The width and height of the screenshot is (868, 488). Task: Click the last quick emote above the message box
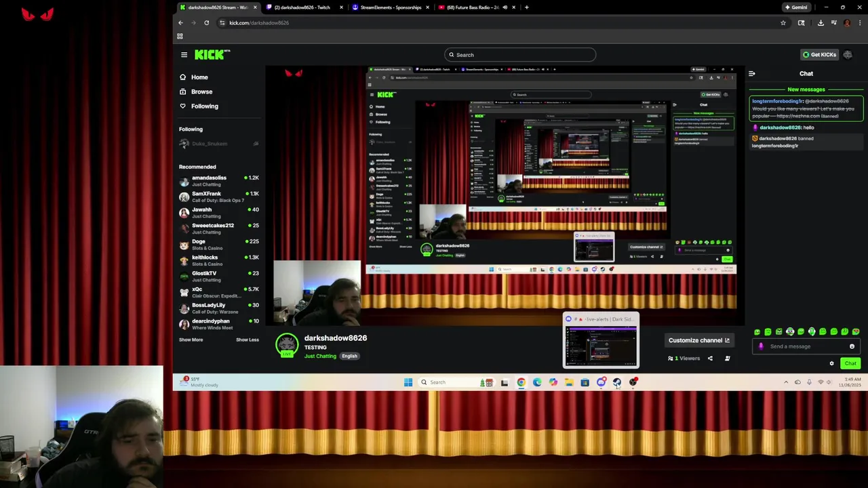tap(856, 332)
